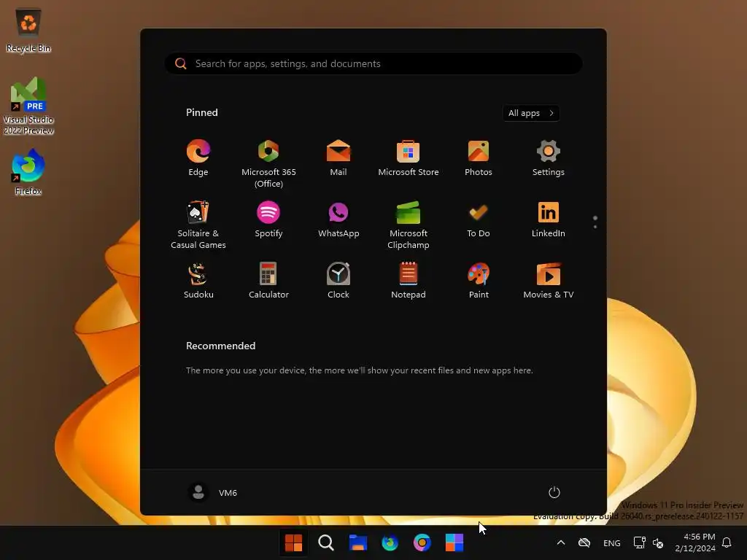Image resolution: width=747 pixels, height=560 pixels.
Task: Change the ENG input language
Action: click(612, 542)
